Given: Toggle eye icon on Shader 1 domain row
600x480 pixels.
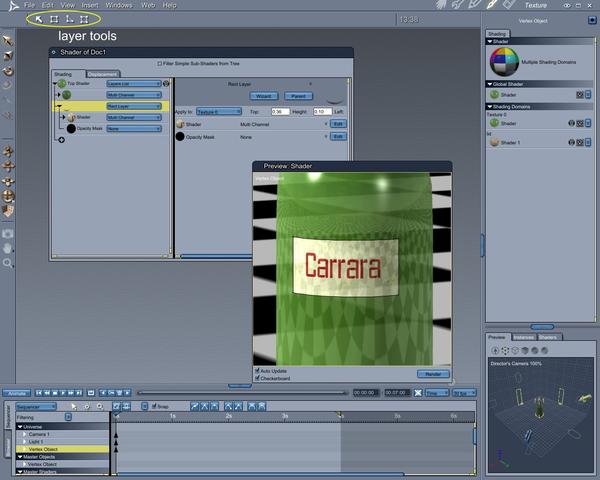Looking at the screenshot, I should tap(571, 142).
